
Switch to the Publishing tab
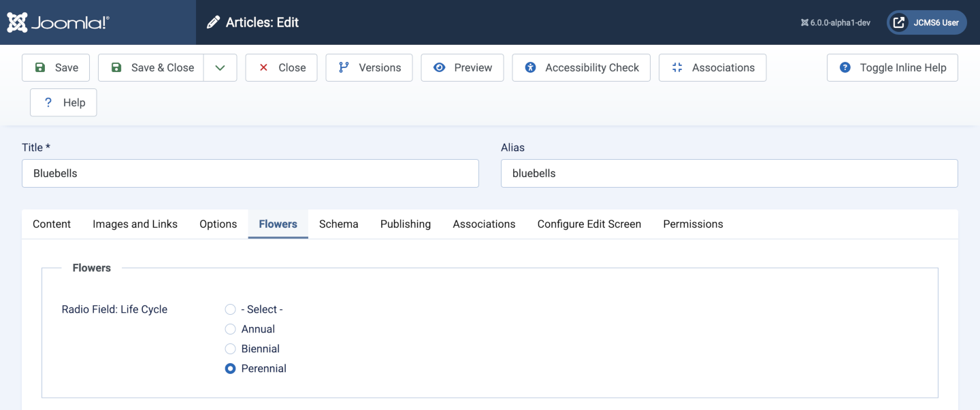(x=405, y=224)
